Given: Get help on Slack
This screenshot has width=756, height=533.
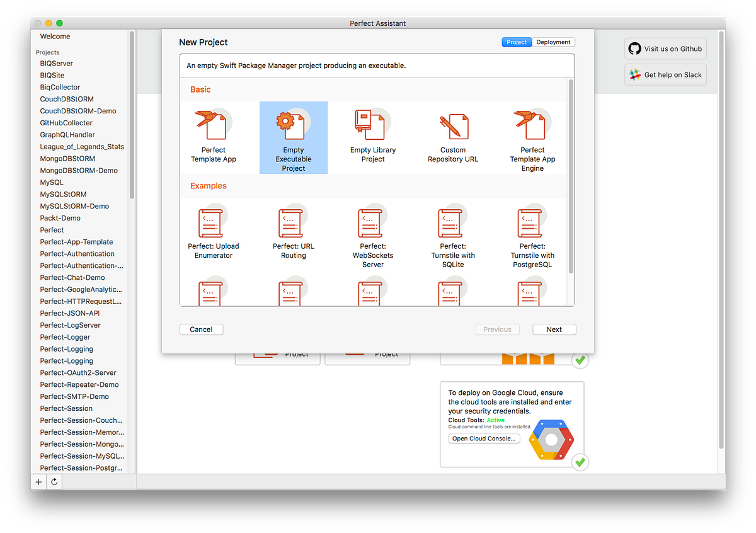Looking at the screenshot, I should tap(665, 74).
